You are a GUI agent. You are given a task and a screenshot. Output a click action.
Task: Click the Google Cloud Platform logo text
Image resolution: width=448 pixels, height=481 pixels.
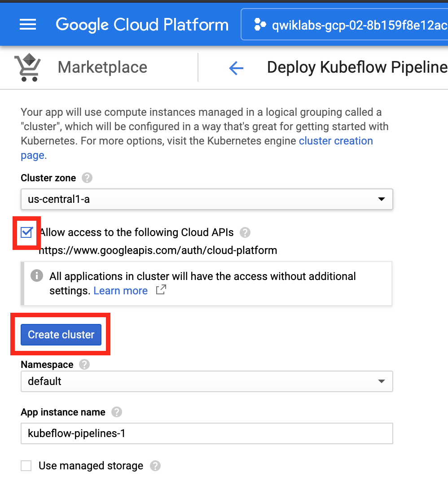(142, 25)
